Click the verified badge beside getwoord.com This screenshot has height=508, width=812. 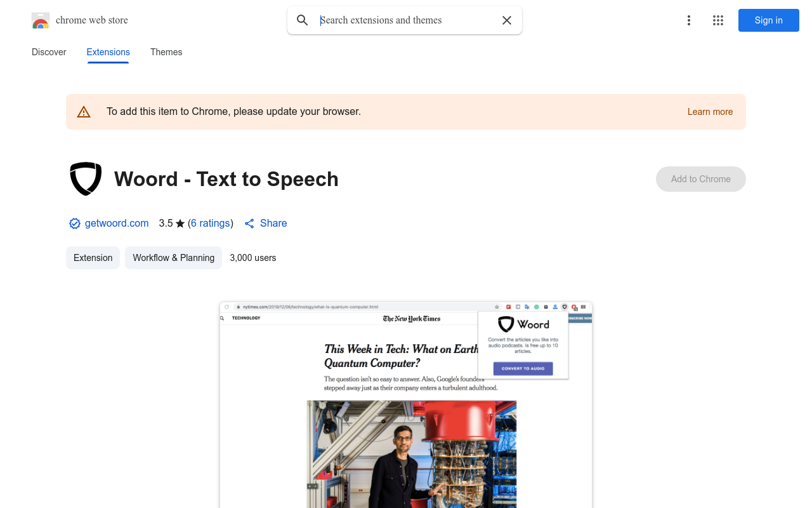pos(75,224)
